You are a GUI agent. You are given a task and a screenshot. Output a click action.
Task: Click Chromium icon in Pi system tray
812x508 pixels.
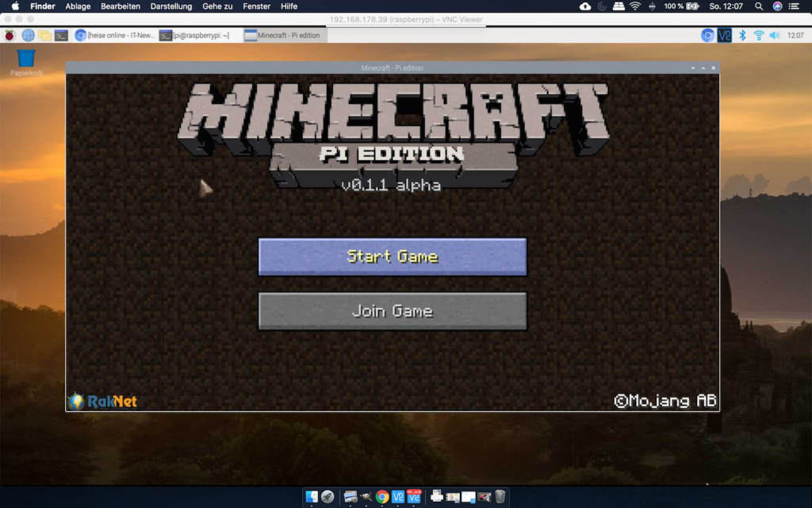[707, 35]
